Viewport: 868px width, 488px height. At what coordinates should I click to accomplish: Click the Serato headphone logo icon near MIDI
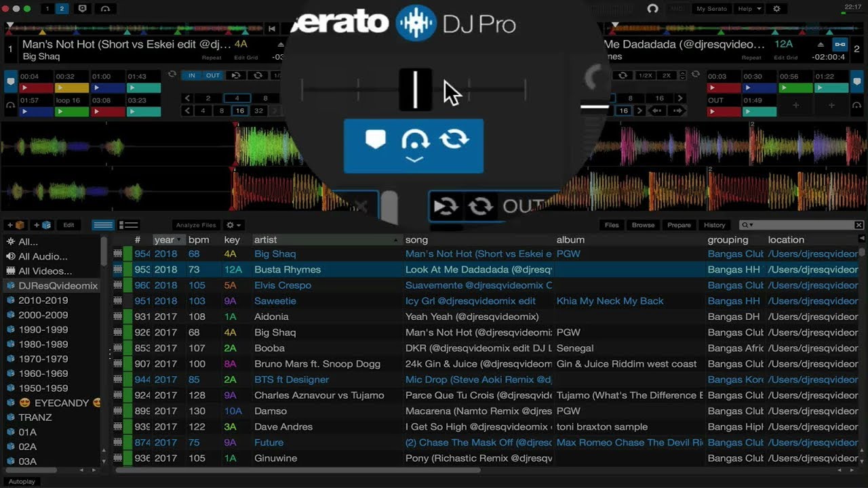652,9
